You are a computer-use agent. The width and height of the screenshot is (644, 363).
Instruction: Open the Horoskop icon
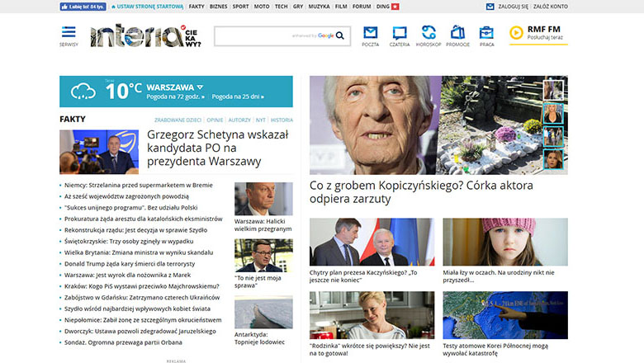click(429, 35)
